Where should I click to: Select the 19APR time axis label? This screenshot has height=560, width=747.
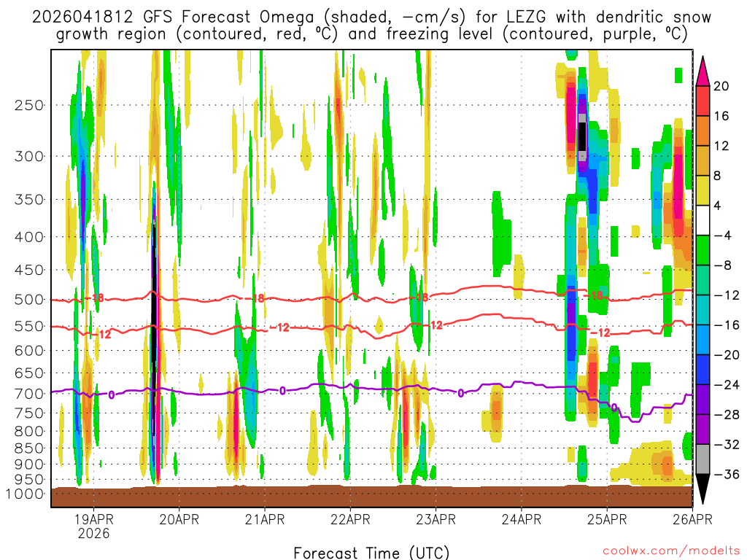click(x=94, y=519)
